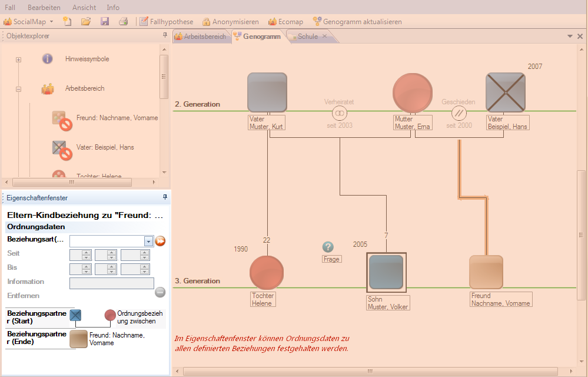Viewport: 588px width, 377px height.
Task: Click the Tochter Helene label
Action: [x=263, y=299]
